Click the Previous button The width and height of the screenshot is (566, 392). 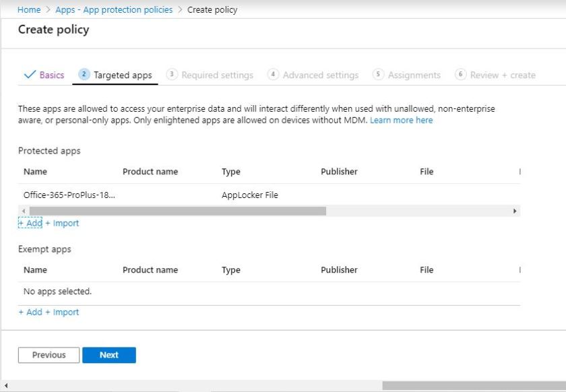48,355
